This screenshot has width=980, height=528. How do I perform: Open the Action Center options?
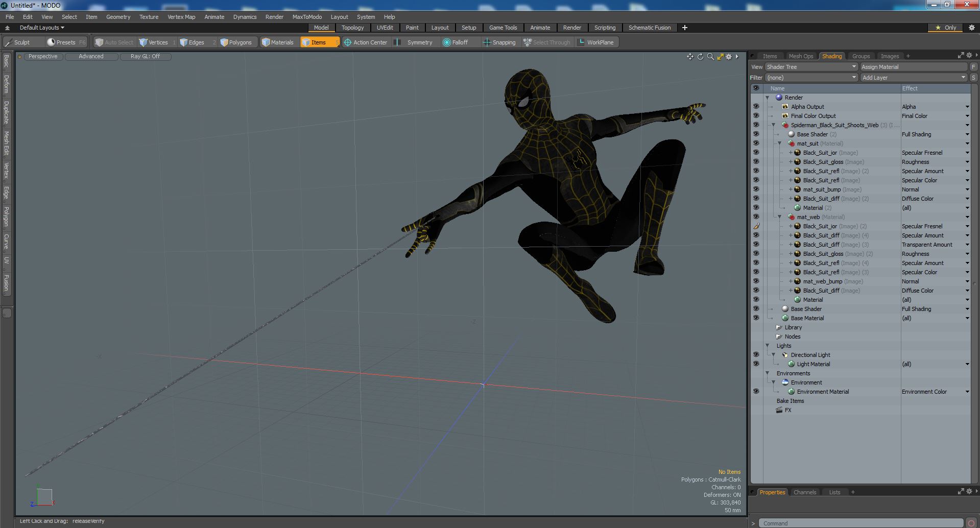[x=367, y=42]
